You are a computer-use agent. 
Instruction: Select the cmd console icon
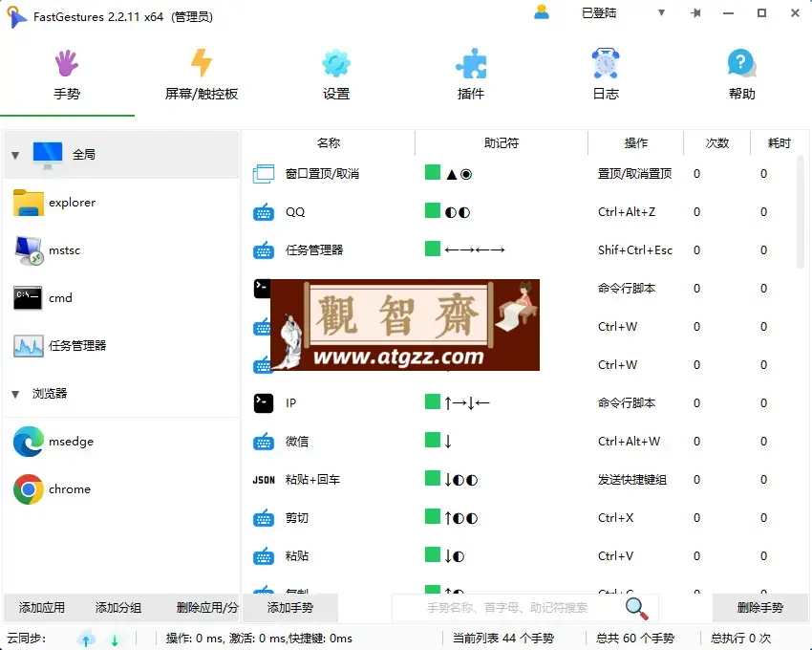[x=28, y=298]
